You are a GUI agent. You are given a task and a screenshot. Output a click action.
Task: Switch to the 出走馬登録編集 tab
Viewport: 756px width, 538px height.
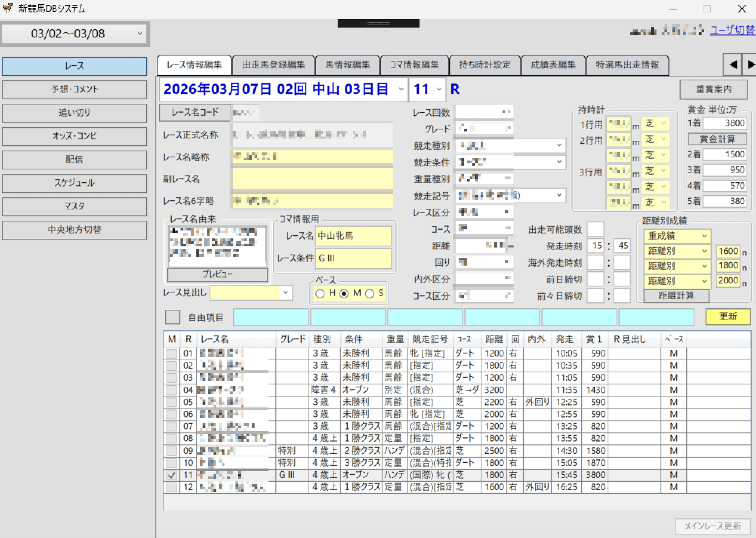274,65
